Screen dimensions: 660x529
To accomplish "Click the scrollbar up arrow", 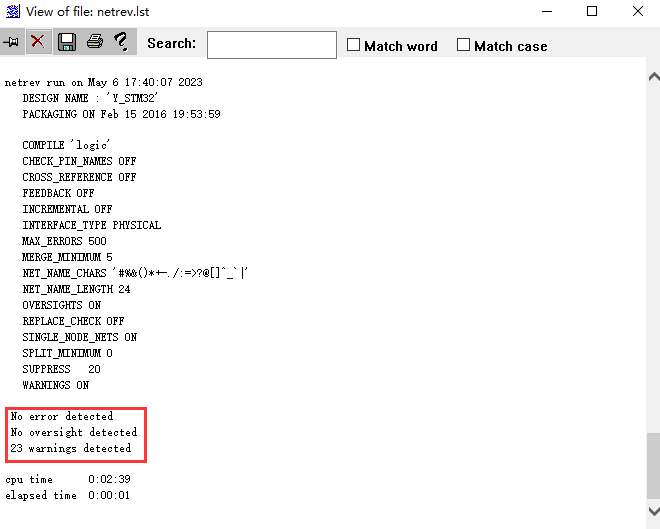I will coord(653,76).
